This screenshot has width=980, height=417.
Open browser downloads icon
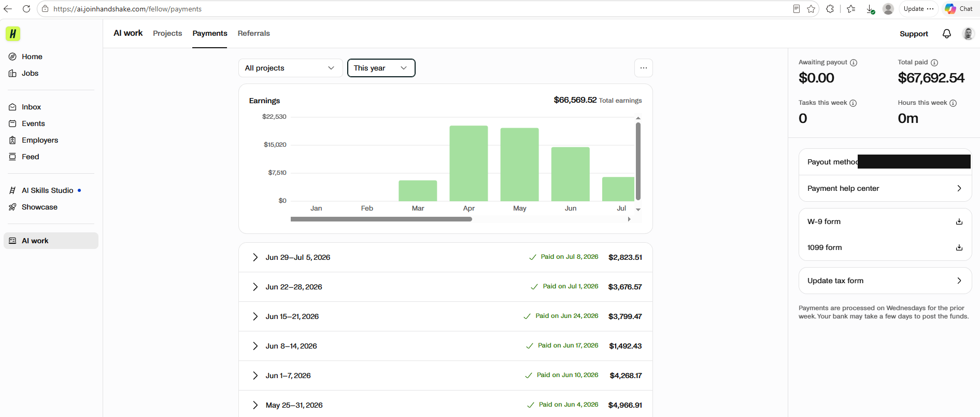(x=871, y=9)
